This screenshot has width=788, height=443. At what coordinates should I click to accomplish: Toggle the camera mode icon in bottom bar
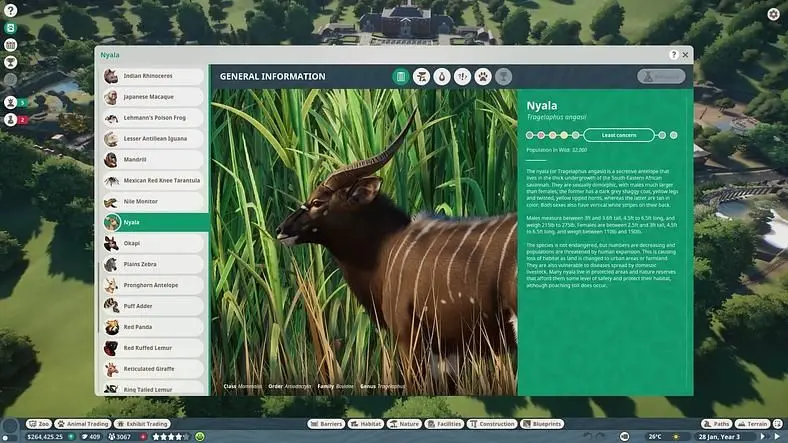pyautogui.click(x=625, y=437)
